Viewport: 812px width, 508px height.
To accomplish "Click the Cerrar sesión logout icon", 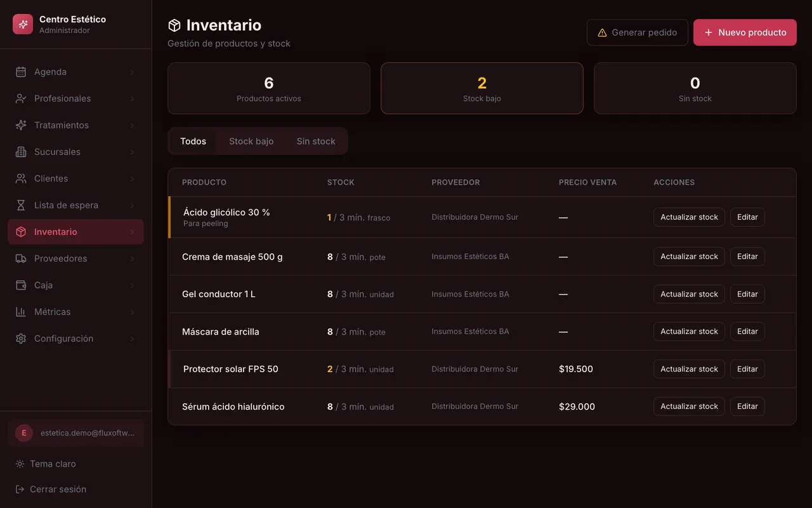I will pyautogui.click(x=20, y=489).
